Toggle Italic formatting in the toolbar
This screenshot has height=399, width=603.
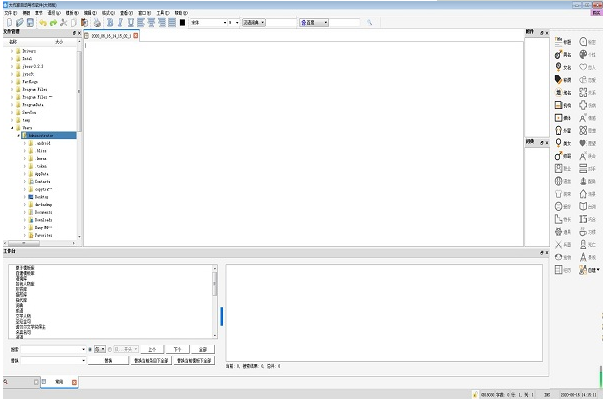coord(120,23)
